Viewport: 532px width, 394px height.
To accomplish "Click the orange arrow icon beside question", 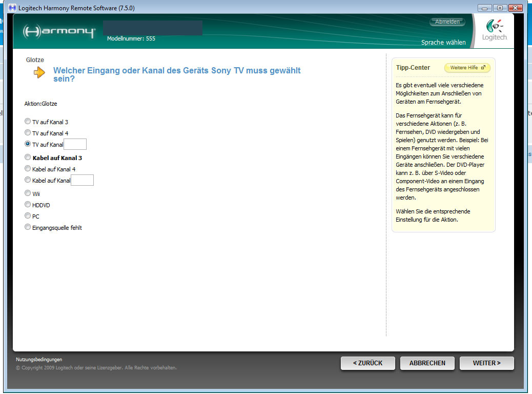I will point(39,72).
